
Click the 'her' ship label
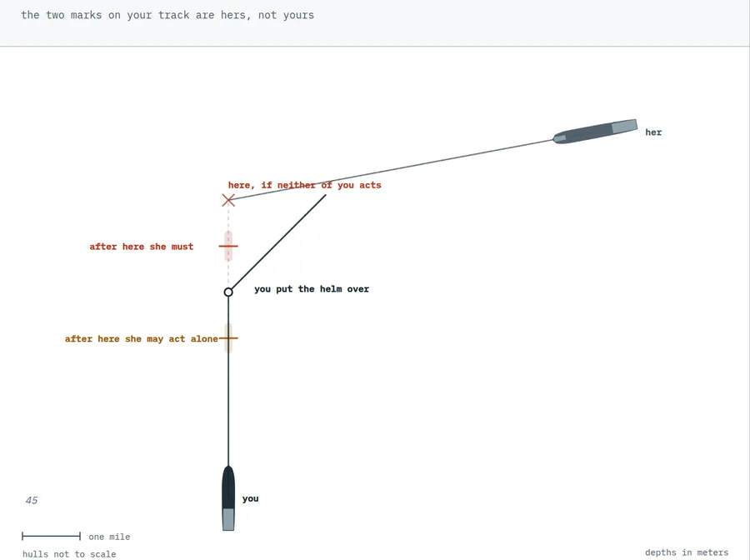653,132
